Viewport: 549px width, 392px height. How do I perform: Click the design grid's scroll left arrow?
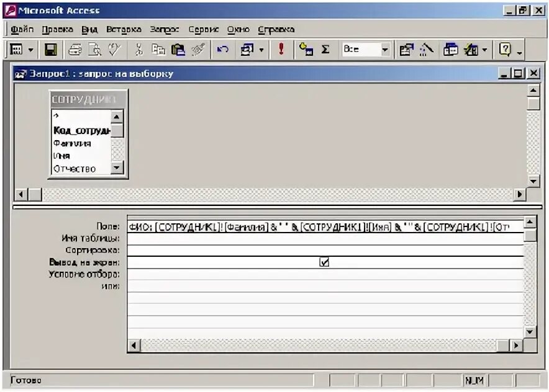[134, 345]
